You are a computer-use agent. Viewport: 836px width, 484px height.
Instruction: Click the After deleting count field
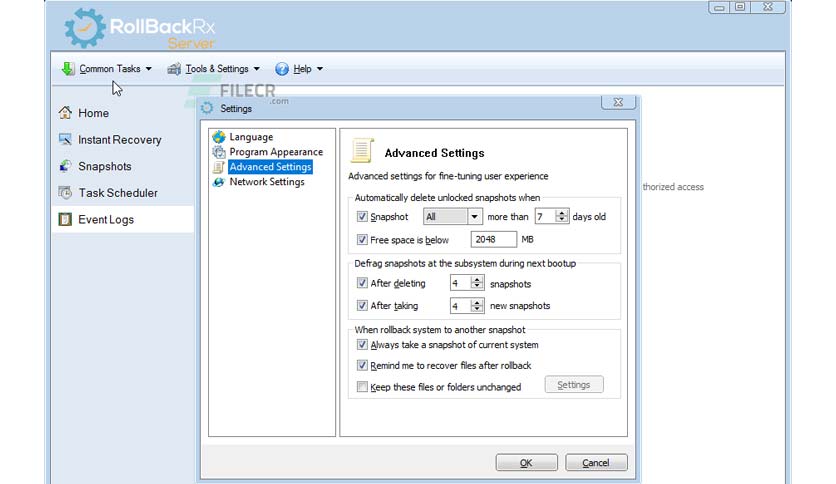(x=461, y=283)
